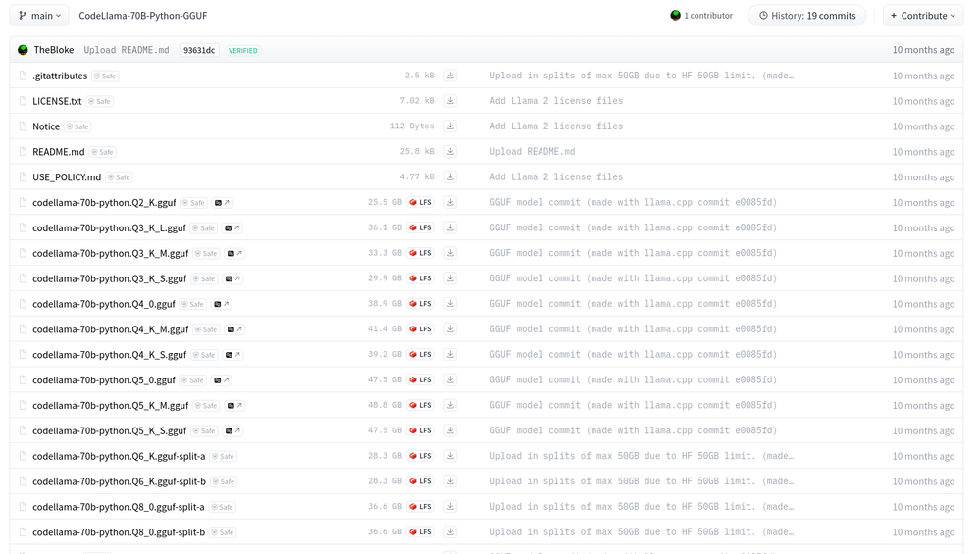Download the Q4_K_M.gguf file
Image resolution: width=980 pixels, height=554 pixels.
450,329
